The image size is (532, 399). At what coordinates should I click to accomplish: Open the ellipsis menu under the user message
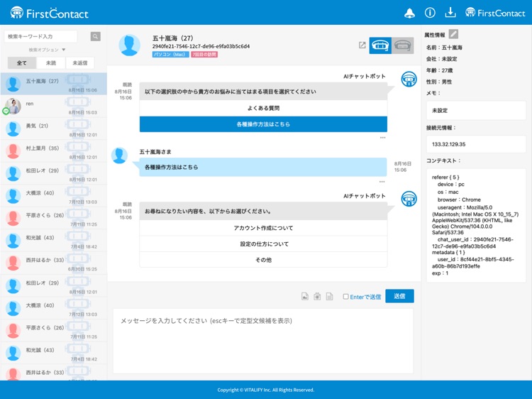pos(382,182)
